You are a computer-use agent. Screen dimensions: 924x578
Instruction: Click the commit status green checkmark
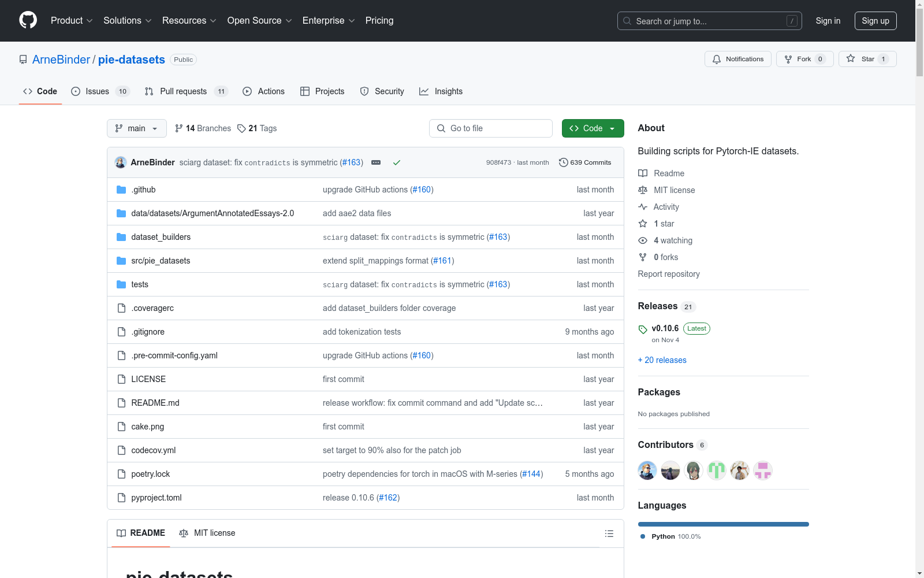397,162
